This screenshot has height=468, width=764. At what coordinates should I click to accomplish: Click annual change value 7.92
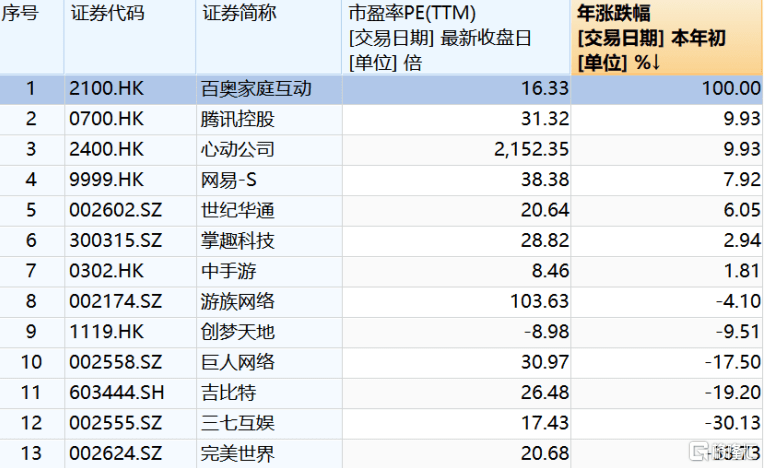[x=742, y=180]
